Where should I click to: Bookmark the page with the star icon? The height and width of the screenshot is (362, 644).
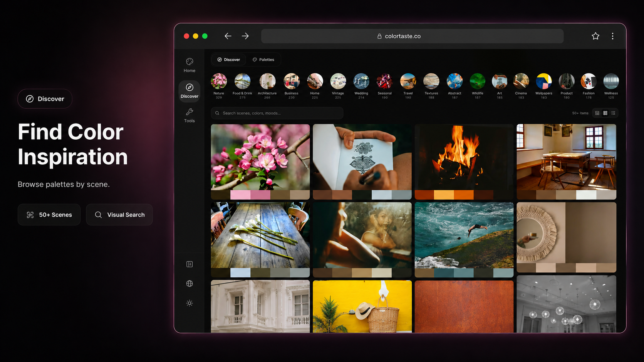coord(595,36)
